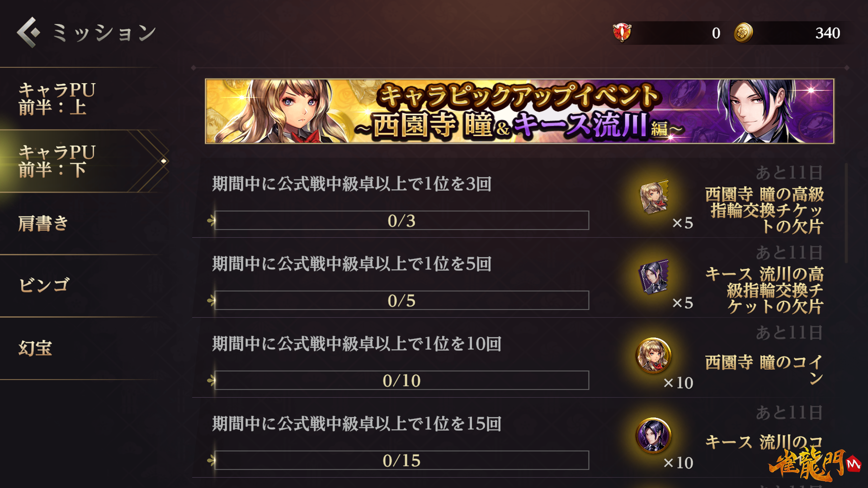The height and width of the screenshot is (488, 868).
Task: Tap Saionji Hitomi round coin reward icon
Action: pyautogui.click(x=653, y=355)
